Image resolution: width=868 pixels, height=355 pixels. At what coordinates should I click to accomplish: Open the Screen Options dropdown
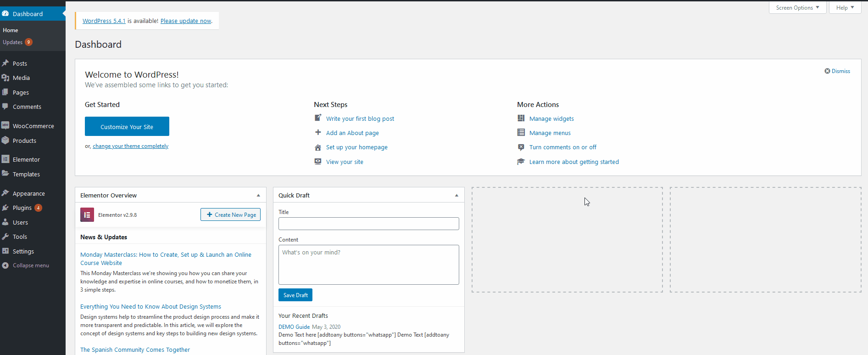(797, 8)
